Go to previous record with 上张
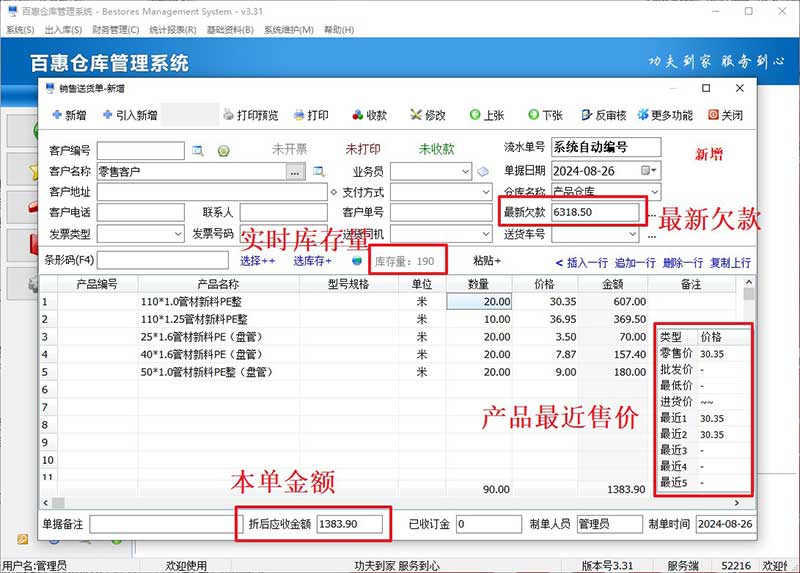 (x=487, y=115)
